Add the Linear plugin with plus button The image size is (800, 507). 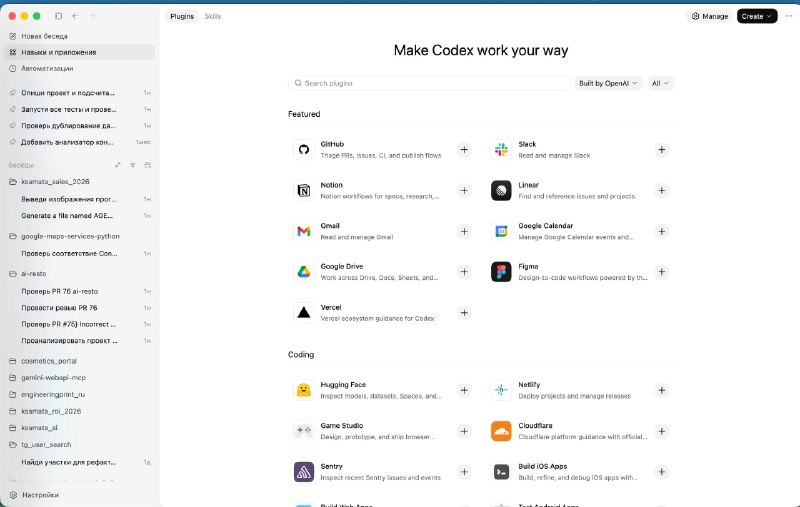coord(661,190)
